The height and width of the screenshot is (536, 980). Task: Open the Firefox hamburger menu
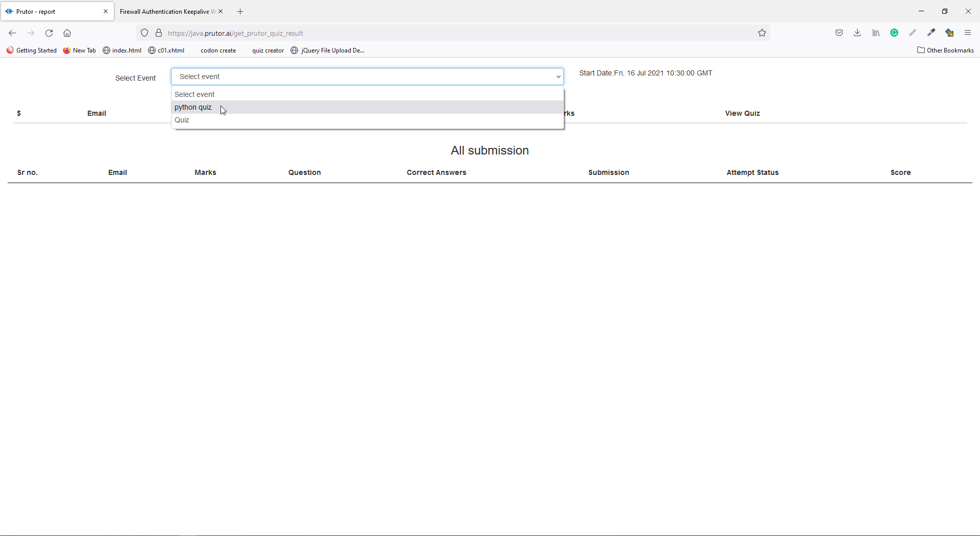968,33
